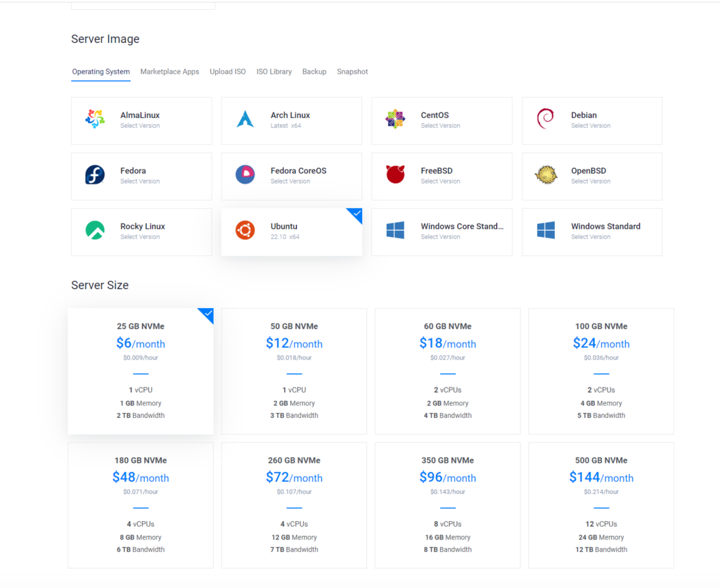Click '8 vCPUs' in 350 GB plan
The width and height of the screenshot is (720, 588).
448,524
